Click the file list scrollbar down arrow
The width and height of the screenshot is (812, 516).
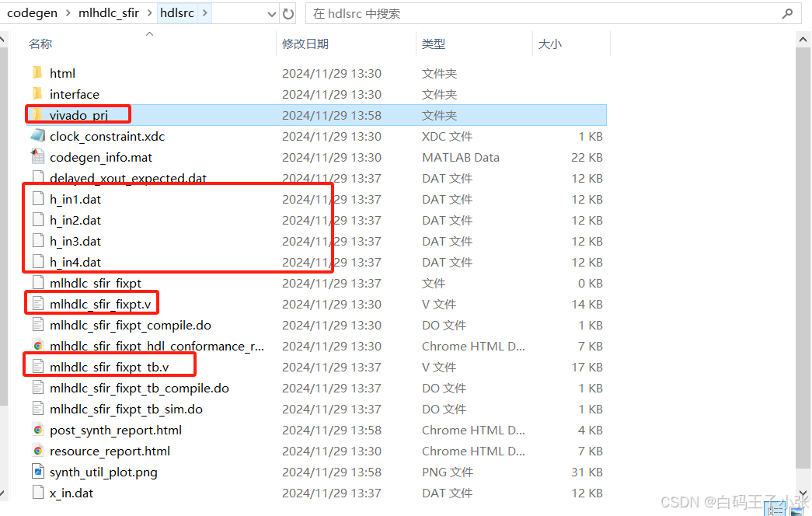click(803, 493)
